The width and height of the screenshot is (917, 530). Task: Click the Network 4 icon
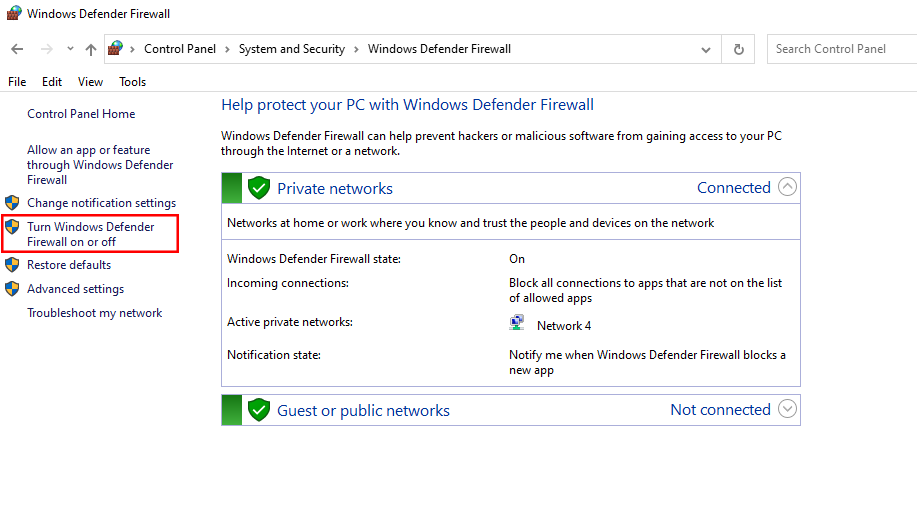517,324
